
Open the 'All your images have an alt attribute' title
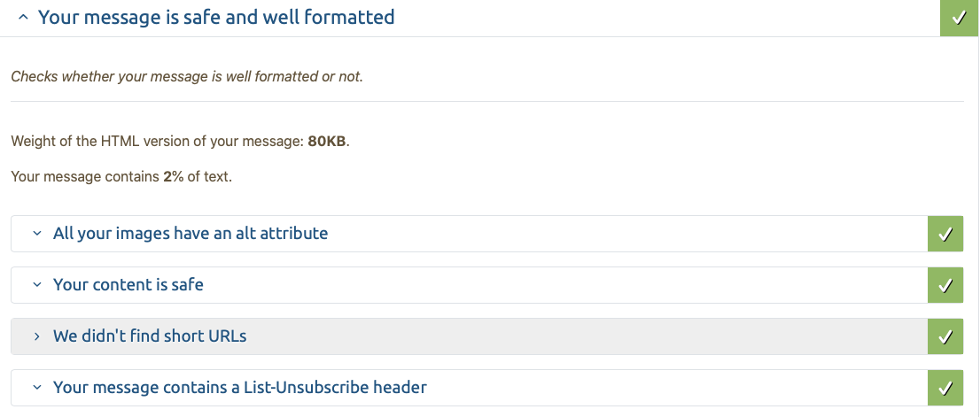coord(191,234)
